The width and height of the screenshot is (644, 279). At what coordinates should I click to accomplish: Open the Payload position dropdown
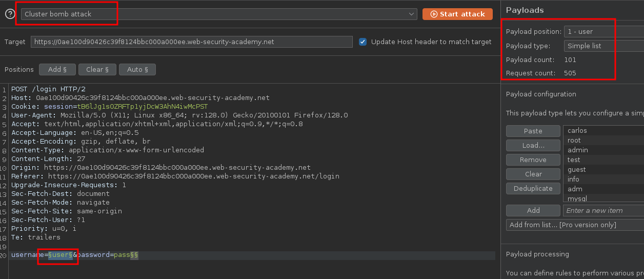click(x=603, y=32)
